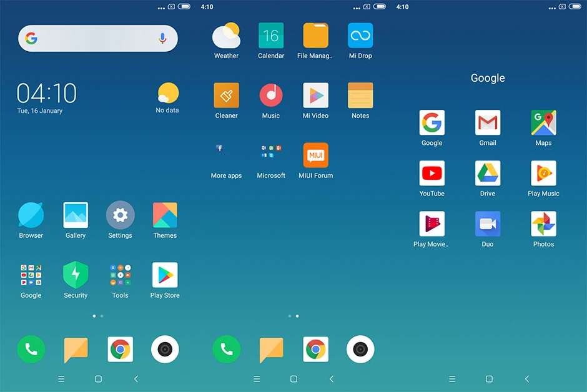587x392 pixels.
Task: Open Drive in the Google folder
Action: pos(488,173)
